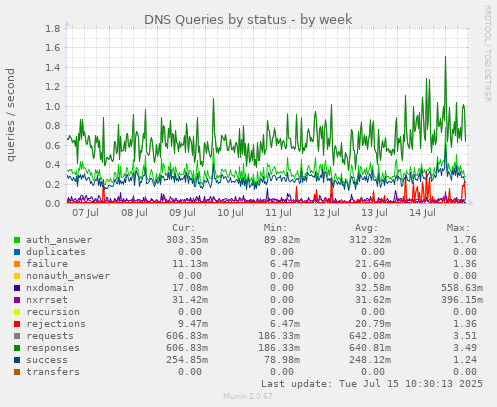Viewport: 497px width, 407px height.
Task: Click nxdomain max value 558.63m
Action: pos(462,288)
